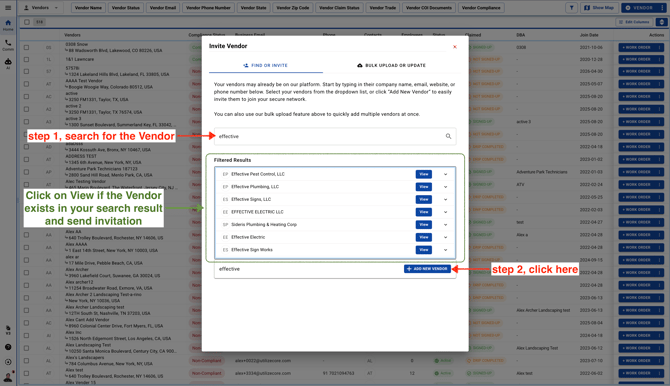
Task: Click the download icon beside Edit Columns
Action: [661, 22]
